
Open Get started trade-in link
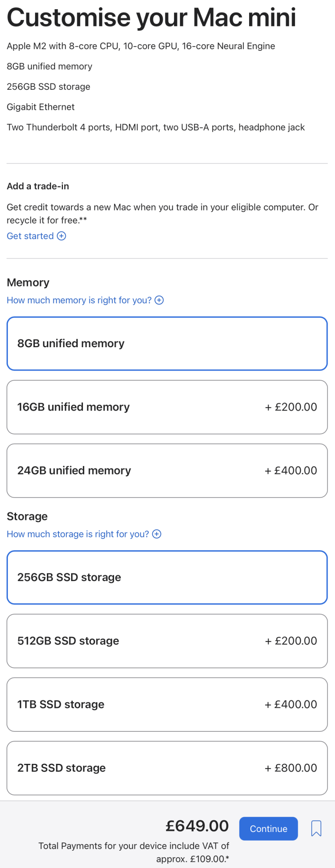tap(30, 236)
